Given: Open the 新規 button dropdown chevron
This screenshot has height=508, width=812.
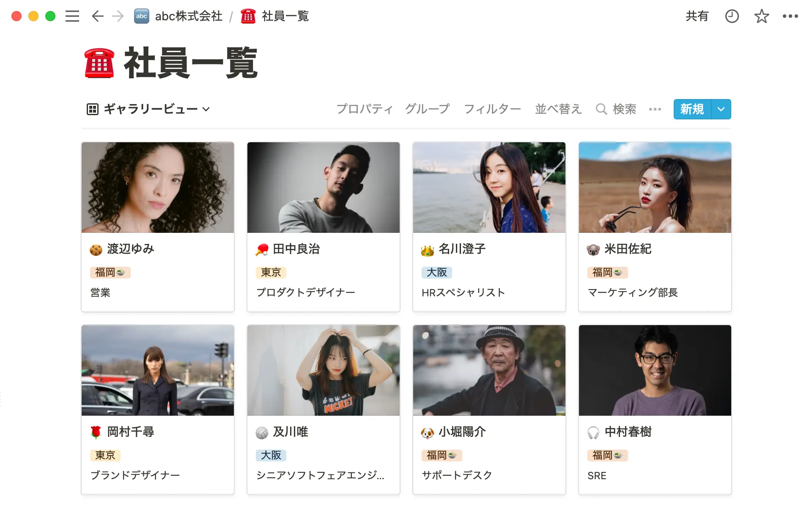Looking at the screenshot, I should 721,109.
